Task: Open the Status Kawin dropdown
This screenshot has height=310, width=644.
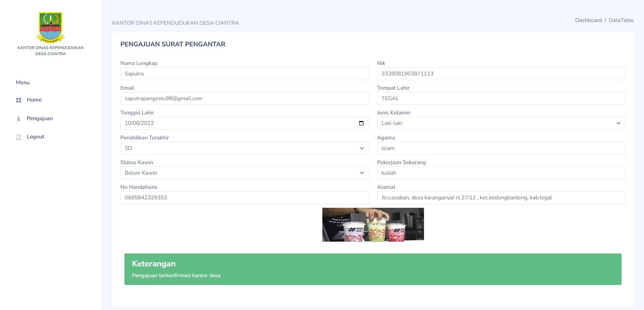Action: pos(244,173)
